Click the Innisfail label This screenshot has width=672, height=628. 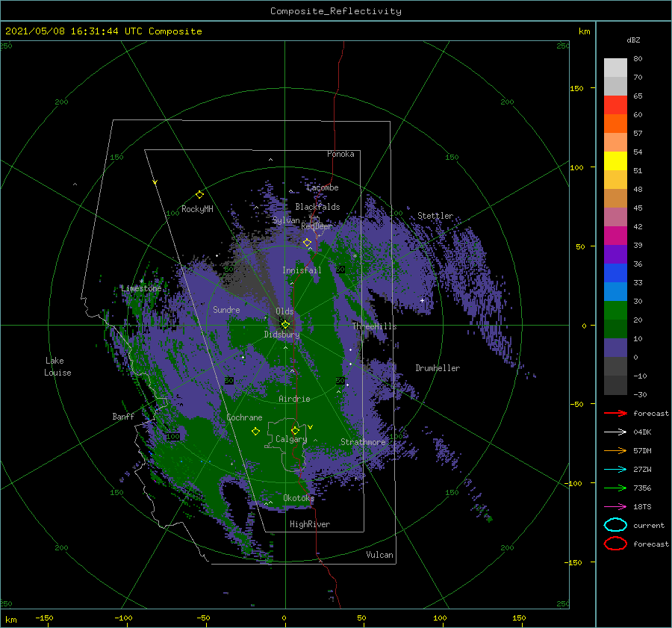click(302, 270)
